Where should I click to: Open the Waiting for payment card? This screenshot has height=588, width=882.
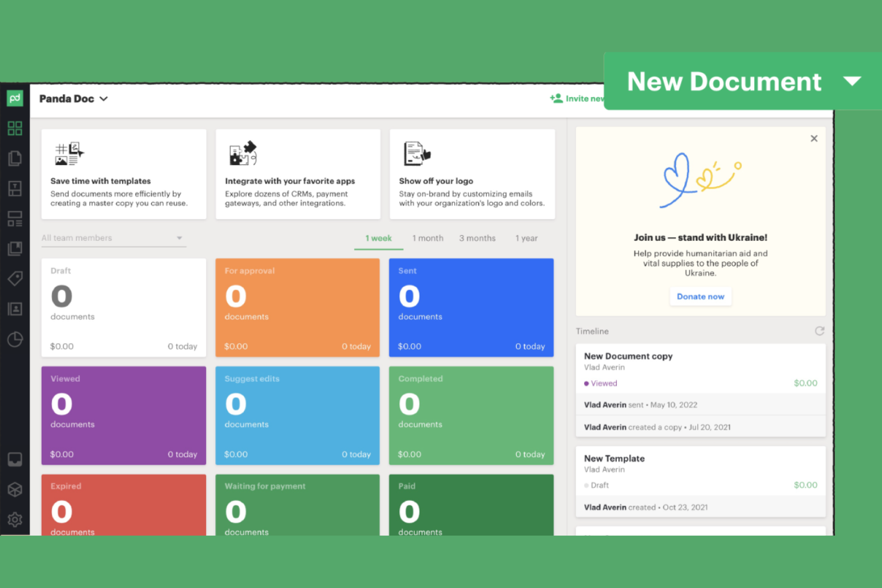pos(297,505)
